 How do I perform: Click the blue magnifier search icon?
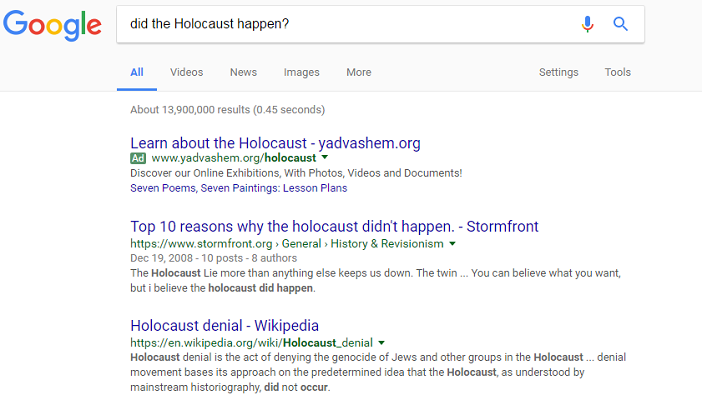point(620,24)
